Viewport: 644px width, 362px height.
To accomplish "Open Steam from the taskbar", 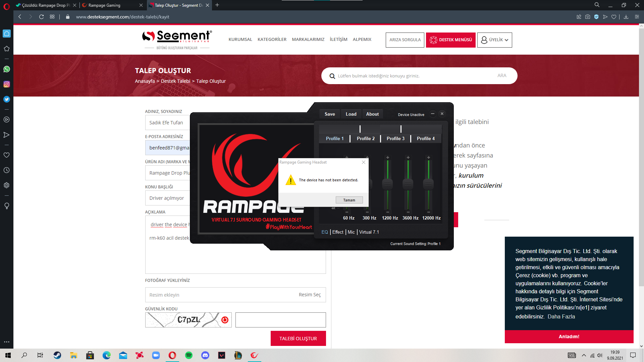I will coord(57,355).
